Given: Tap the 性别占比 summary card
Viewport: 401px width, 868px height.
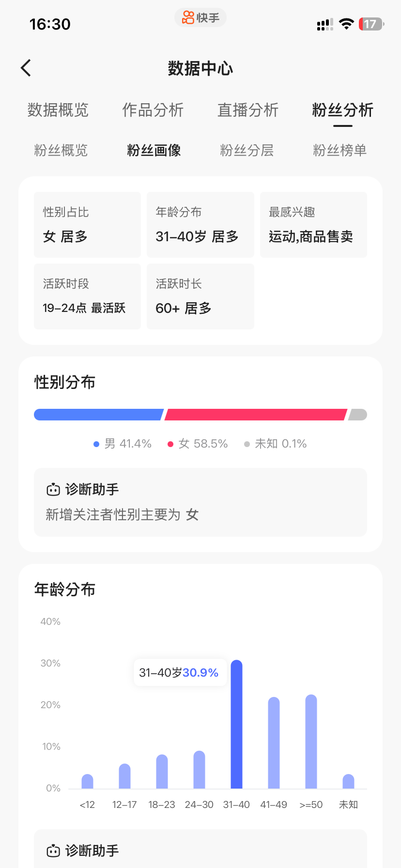Looking at the screenshot, I should (x=87, y=225).
